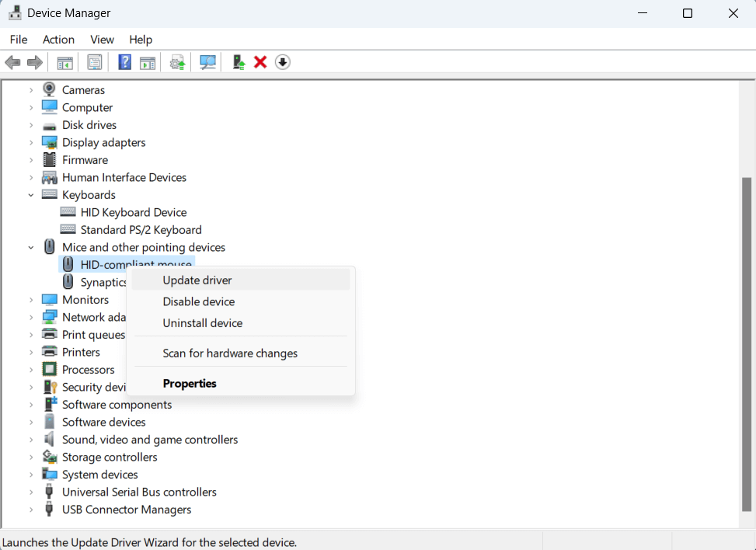This screenshot has width=756, height=550.
Task: Collapse Mice and other pointing devices
Action: 31,247
